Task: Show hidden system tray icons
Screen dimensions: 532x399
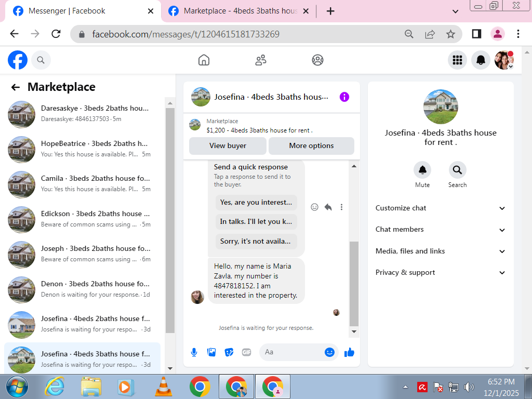Action: (x=405, y=387)
